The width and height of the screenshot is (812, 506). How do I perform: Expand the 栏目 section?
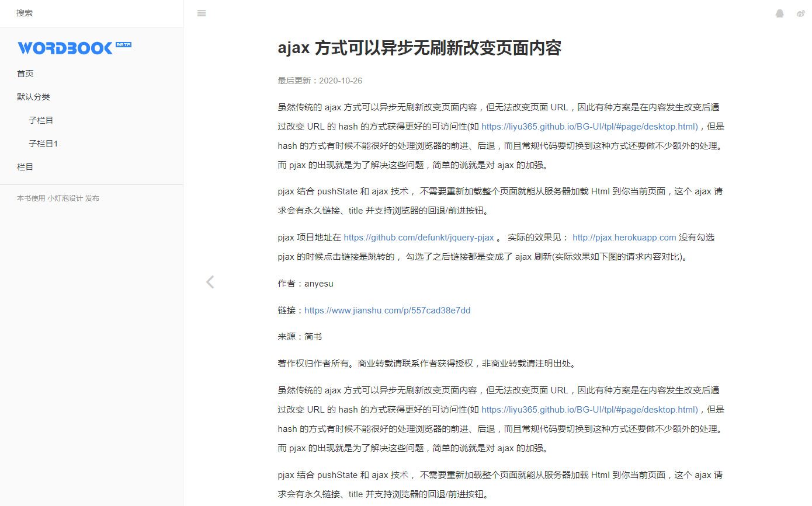coord(25,166)
